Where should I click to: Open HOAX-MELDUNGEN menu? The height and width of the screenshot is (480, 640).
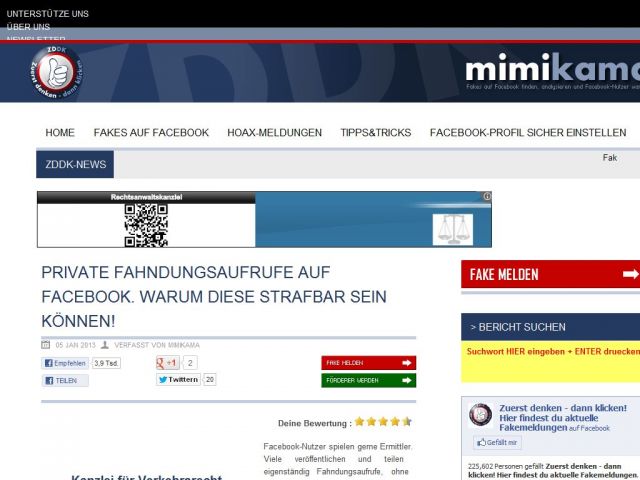pos(274,133)
